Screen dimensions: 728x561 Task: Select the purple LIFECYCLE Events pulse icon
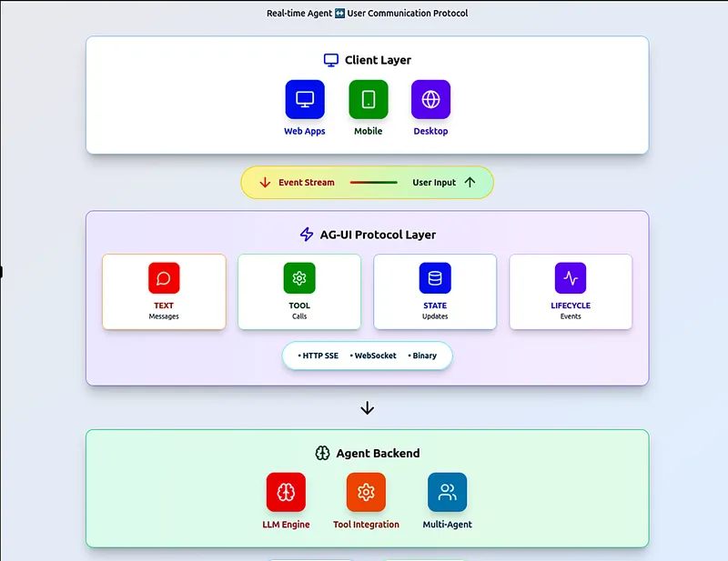coord(571,278)
